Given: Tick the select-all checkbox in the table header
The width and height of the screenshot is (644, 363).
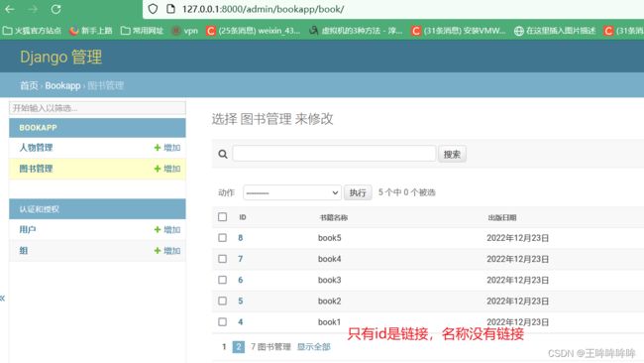Looking at the screenshot, I should (222, 217).
